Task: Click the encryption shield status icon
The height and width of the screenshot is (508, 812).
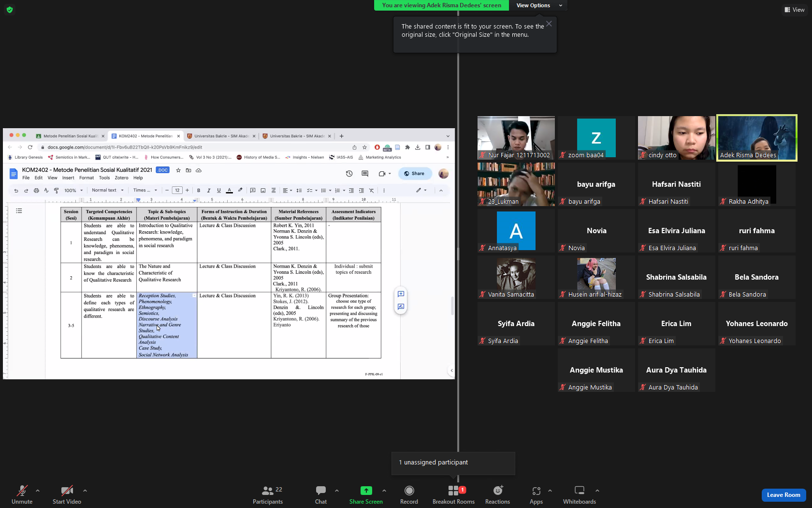Action: click(x=10, y=10)
